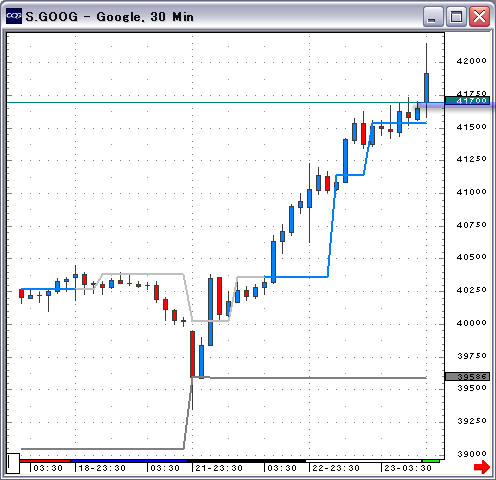Click the small white box at bottom-left corner
Screen dimensions: 496x480
tap(13, 463)
